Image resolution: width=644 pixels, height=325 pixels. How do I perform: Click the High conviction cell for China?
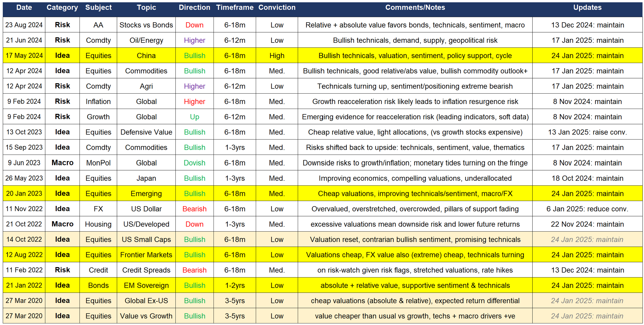pyautogui.click(x=276, y=55)
